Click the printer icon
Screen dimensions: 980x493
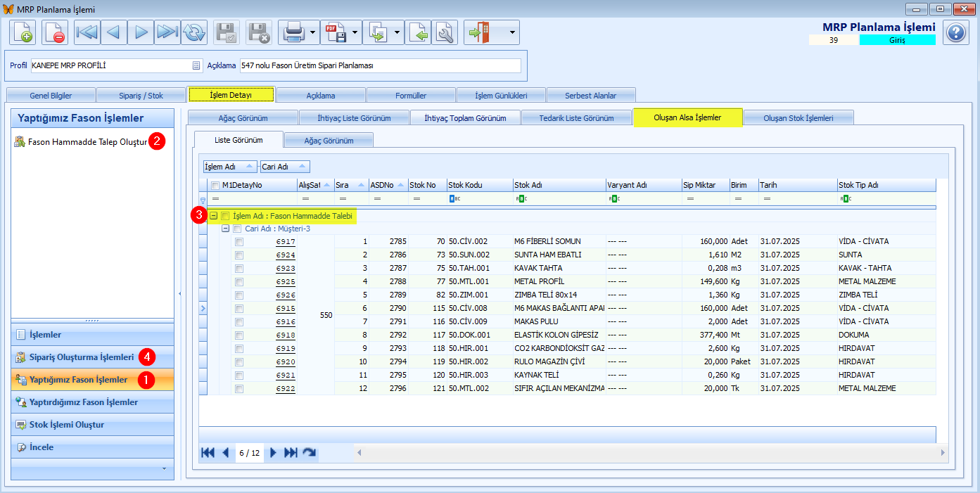(x=292, y=32)
